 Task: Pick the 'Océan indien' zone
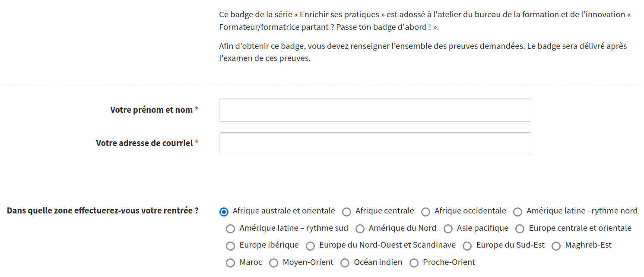click(x=345, y=263)
